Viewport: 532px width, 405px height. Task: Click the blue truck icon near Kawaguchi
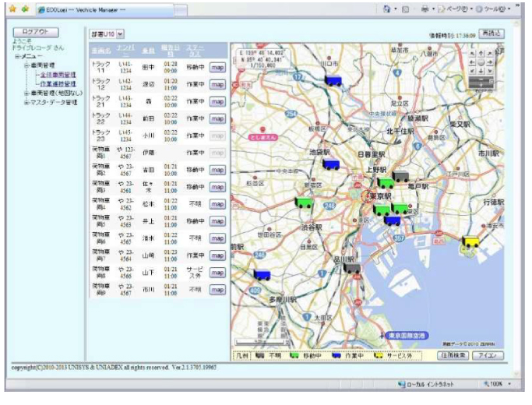pos(333,81)
